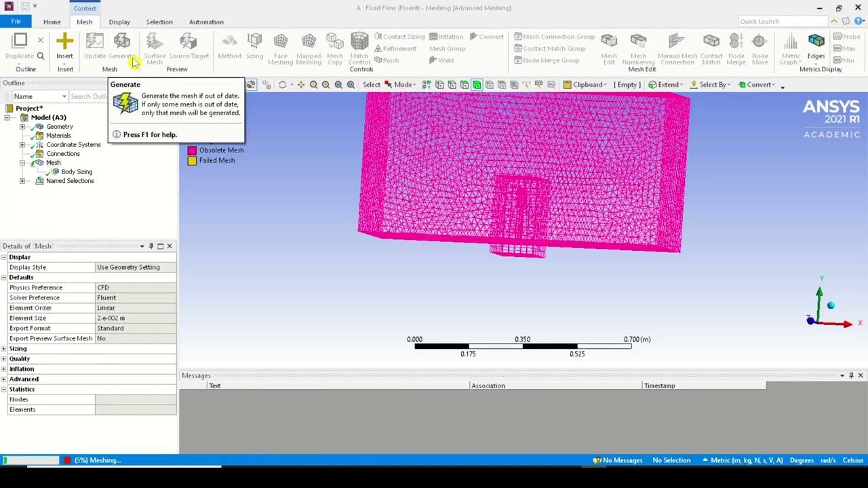Select the Surface Mesh preview icon
The image size is (868, 488).
point(155,41)
